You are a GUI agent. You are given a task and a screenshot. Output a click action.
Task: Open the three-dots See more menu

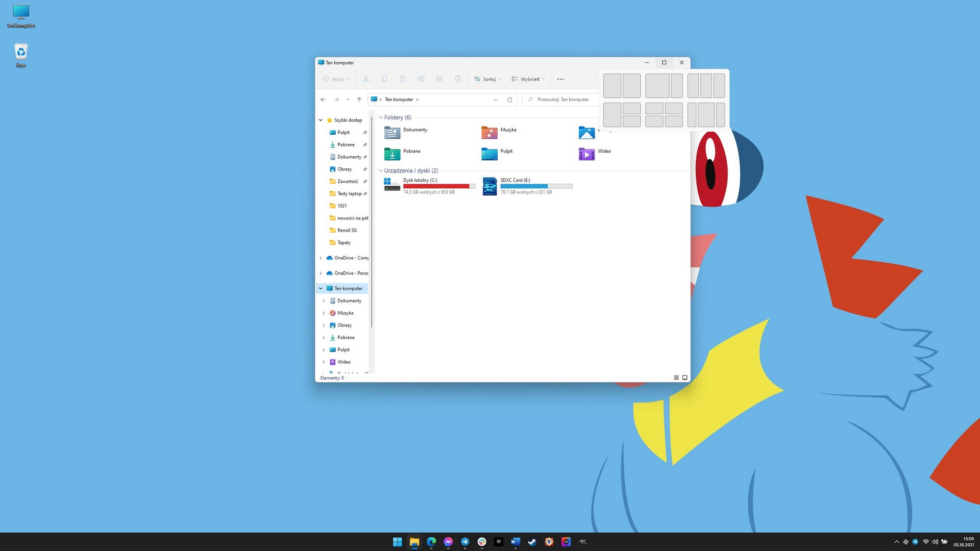(x=560, y=79)
